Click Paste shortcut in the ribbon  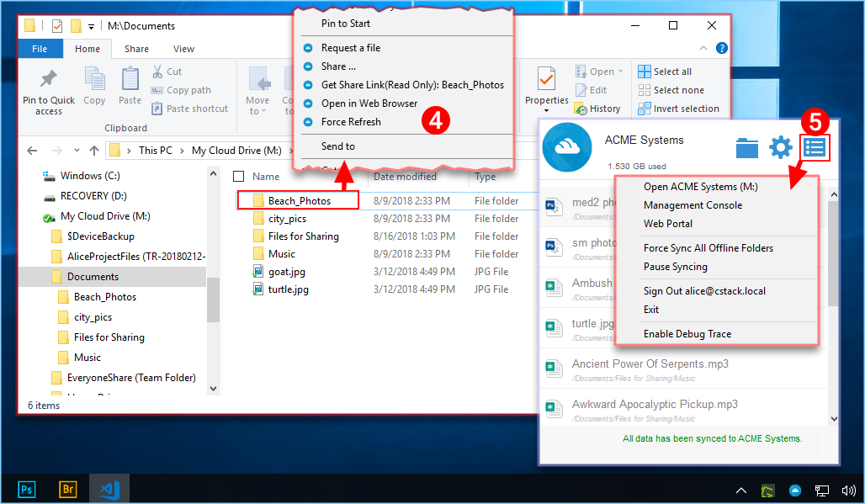pyautogui.click(x=190, y=109)
